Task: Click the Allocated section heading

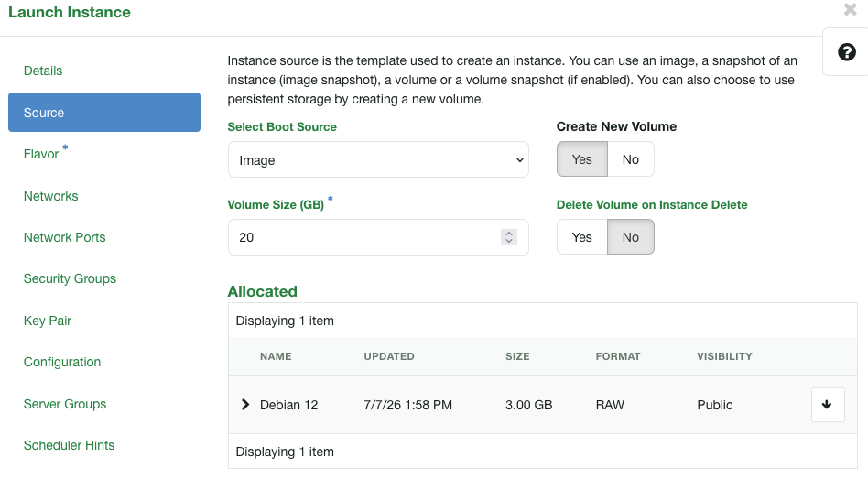Action: [263, 291]
